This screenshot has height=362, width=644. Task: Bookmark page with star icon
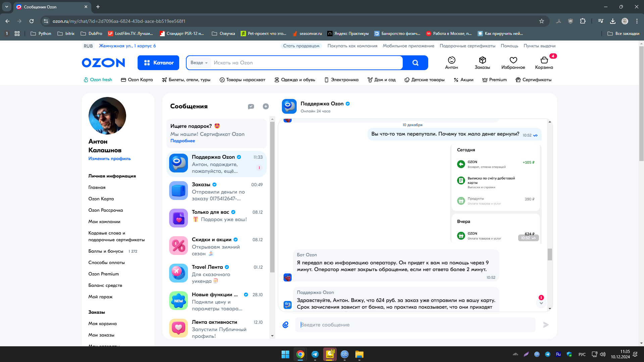(542, 21)
